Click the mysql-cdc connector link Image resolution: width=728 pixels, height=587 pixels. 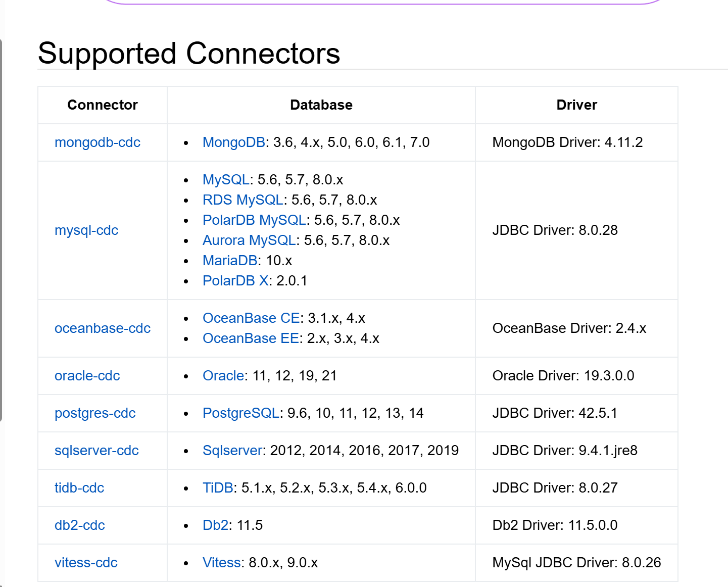pyautogui.click(x=86, y=230)
